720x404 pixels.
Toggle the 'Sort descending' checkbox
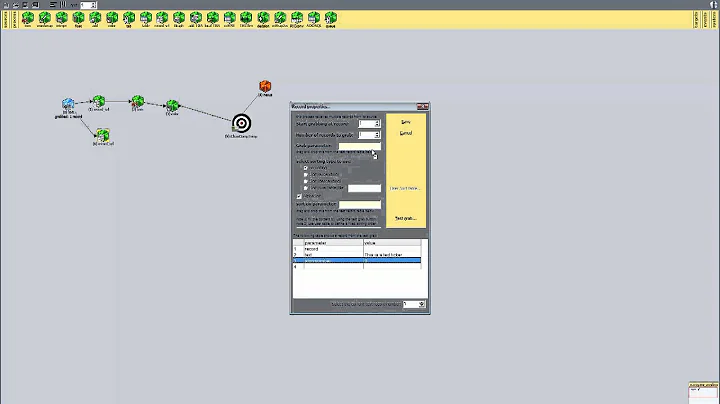click(305, 181)
